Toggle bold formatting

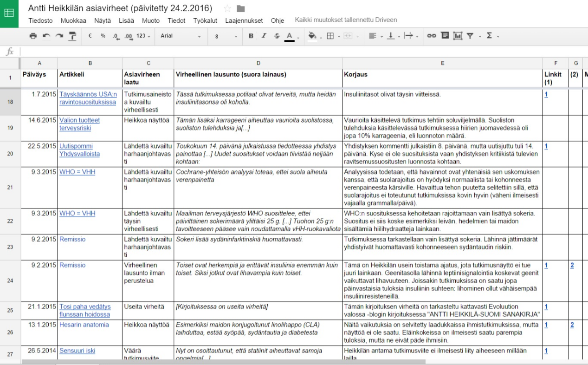[251, 36]
